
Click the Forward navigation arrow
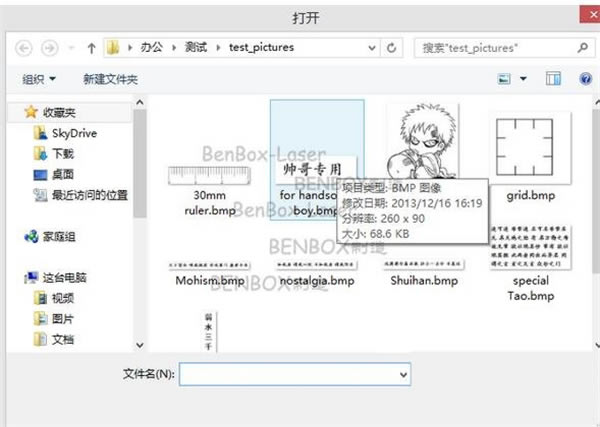(50, 48)
